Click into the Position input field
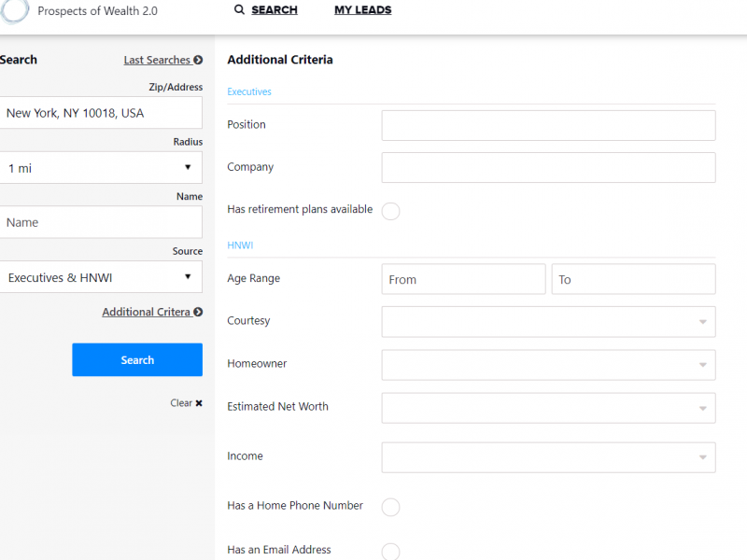The width and height of the screenshot is (747, 560). click(x=548, y=125)
